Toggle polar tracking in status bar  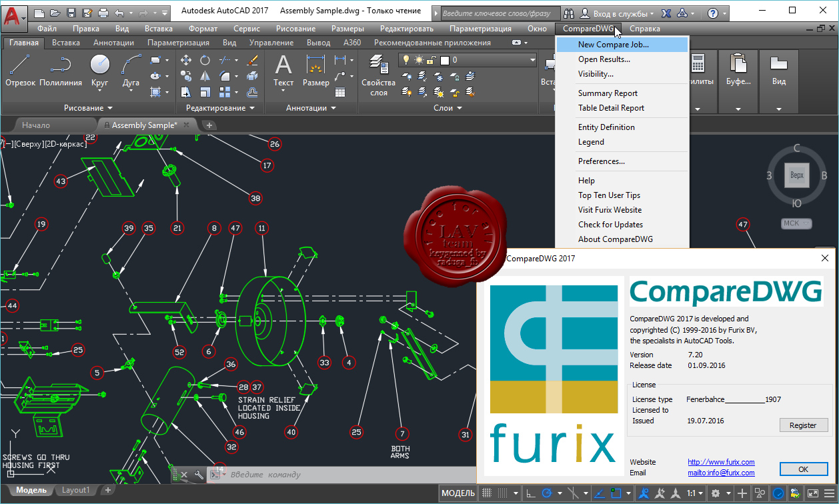coord(547,493)
